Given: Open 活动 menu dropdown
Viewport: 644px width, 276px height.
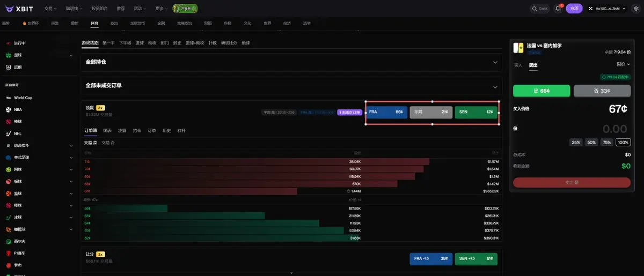Looking at the screenshot, I should (140, 9).
